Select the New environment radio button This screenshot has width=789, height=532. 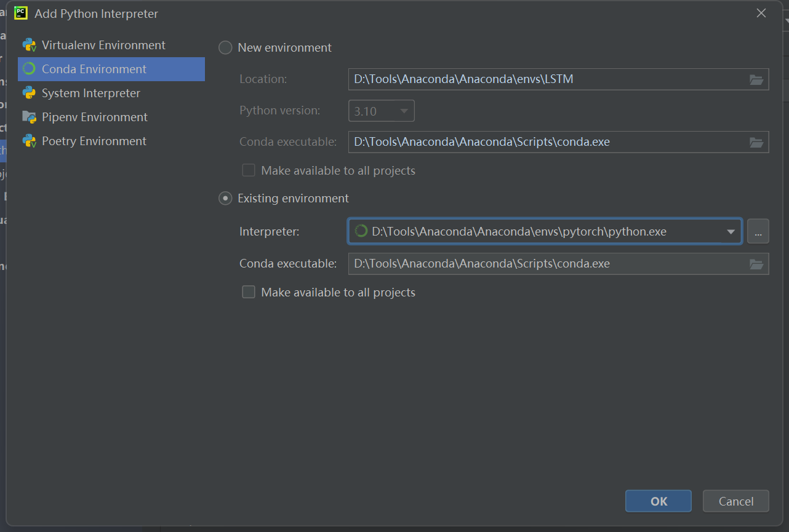pyautogui.click(x=226, y=47)
